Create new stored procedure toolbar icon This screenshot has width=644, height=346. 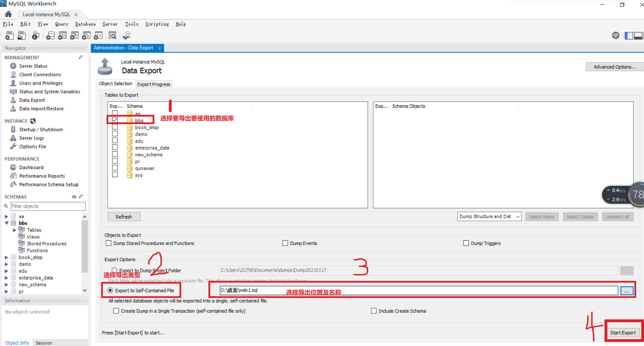tap(86, 35)
